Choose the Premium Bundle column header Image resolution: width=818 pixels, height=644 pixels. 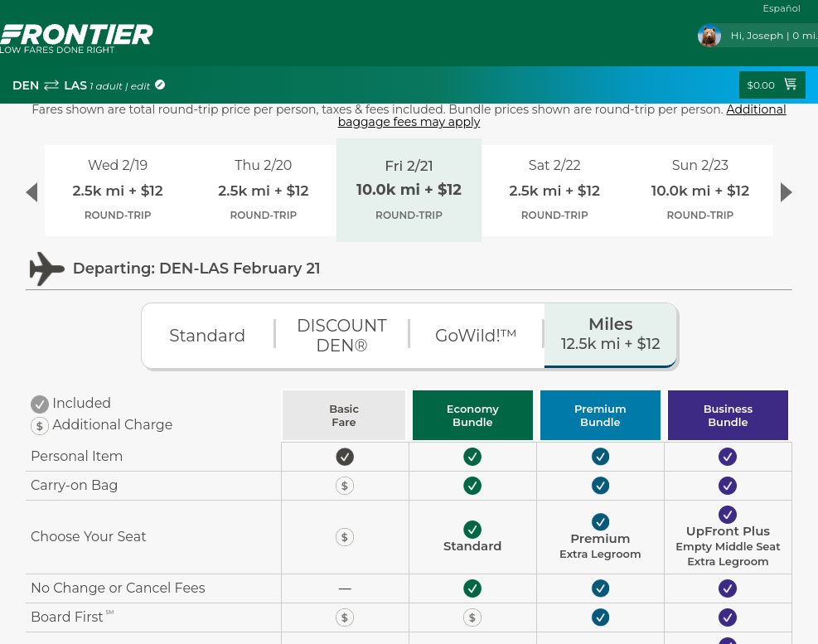pos(600,415)
